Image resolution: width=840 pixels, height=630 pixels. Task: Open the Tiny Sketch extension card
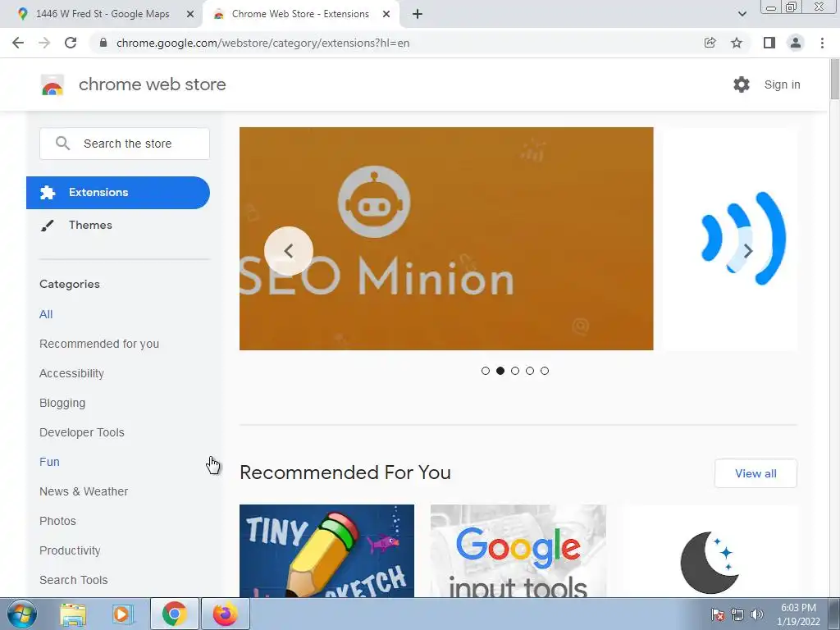tap(326, 550)
